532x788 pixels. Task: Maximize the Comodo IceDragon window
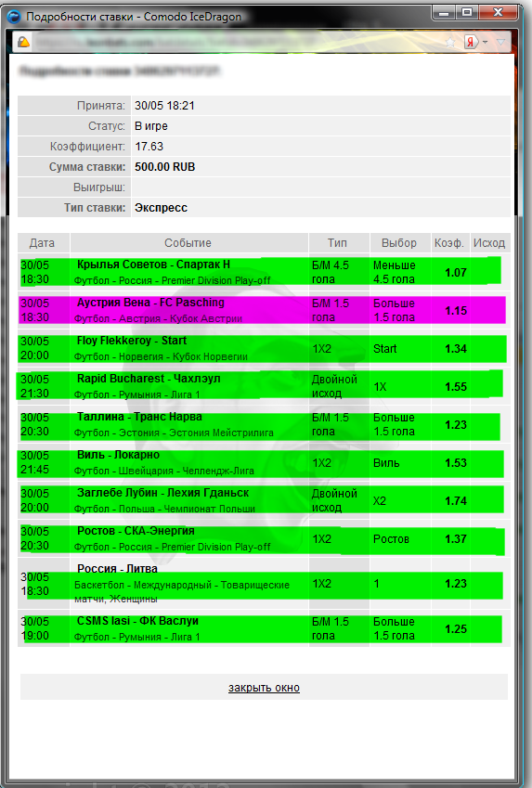point(467,13)
